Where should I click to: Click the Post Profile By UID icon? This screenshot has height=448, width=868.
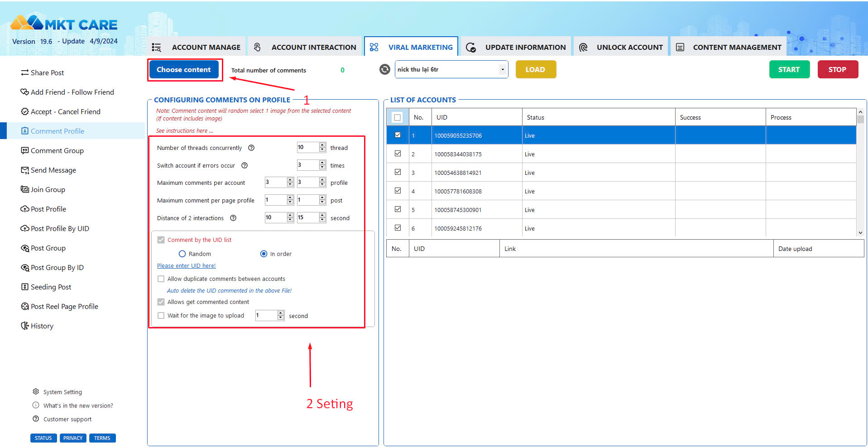(x=25, y=228)
